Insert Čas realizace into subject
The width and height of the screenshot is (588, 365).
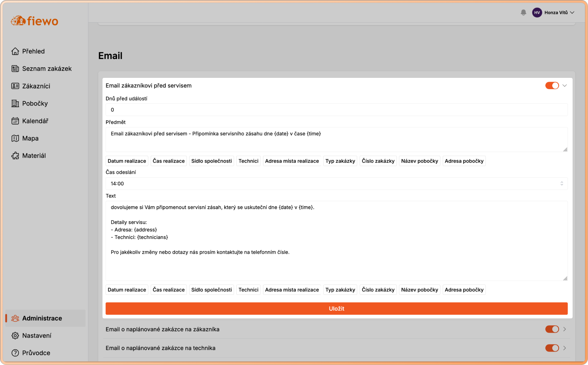point(169,161)
